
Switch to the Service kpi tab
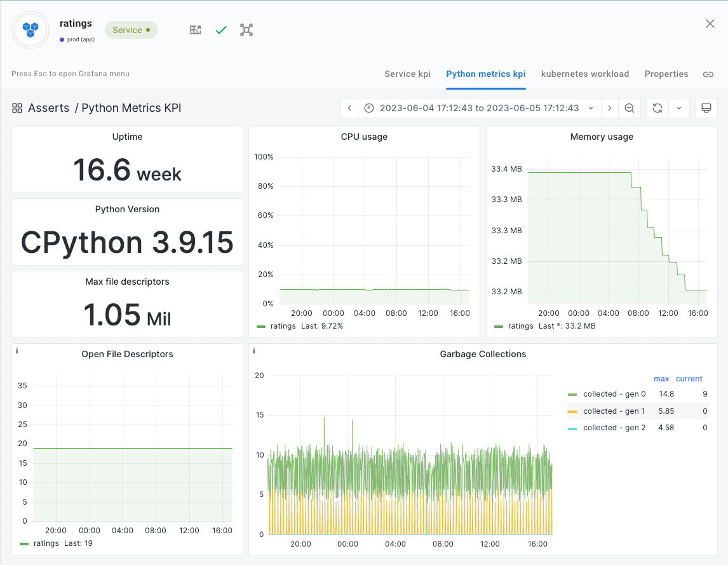coord(407,74)
